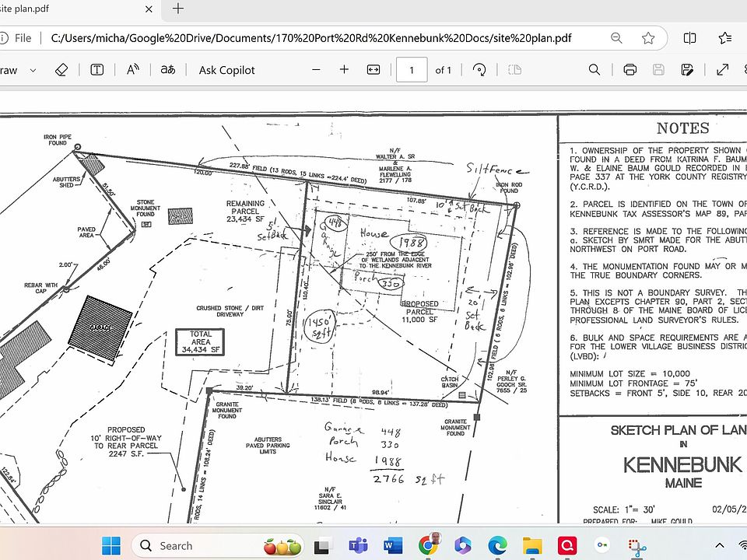The height and width of the screenshot is (560, 747).
Task: Open Microsoft Word from taskbar
Action: (x=392, y=546)
